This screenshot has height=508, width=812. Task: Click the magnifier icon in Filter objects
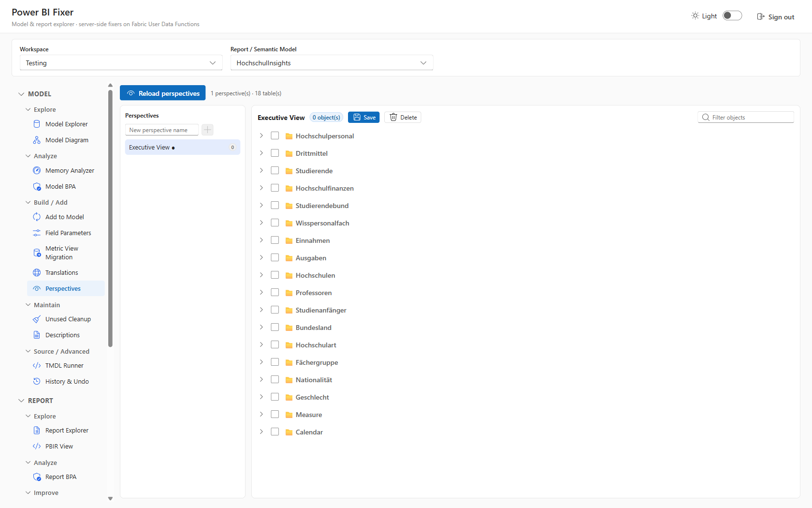pyautogui.click(x=706, y=117)
